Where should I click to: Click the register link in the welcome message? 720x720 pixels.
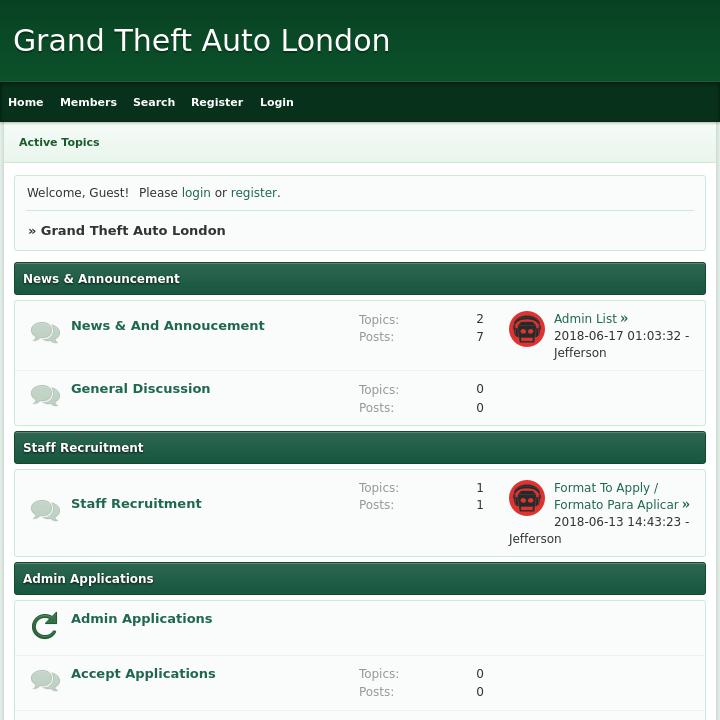254,193
